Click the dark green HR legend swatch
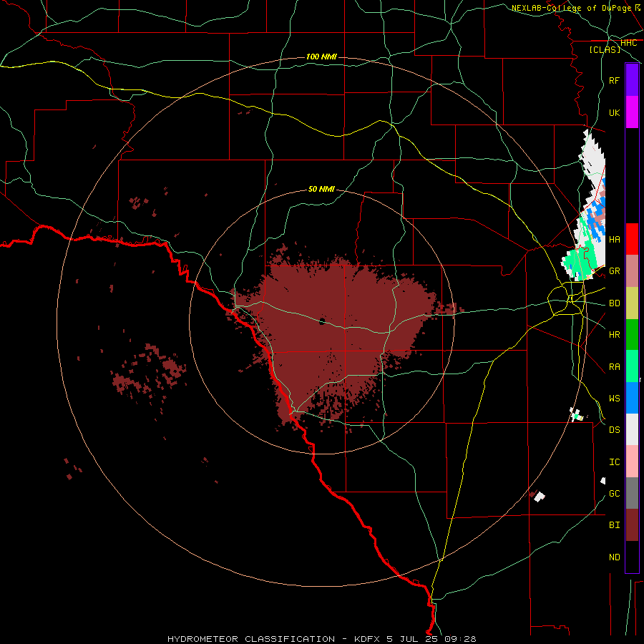Viewport: 644px width, 644px height. [632, 335]
